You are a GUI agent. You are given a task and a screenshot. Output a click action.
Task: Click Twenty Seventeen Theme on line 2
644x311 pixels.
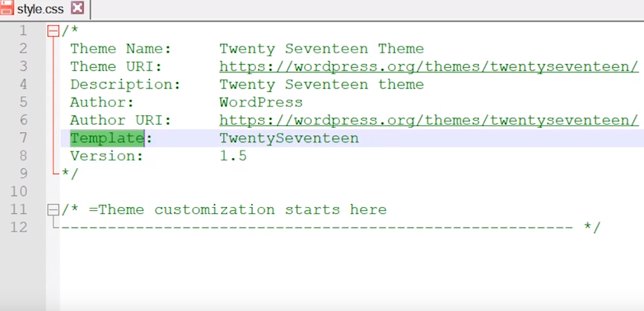(322, 49)
